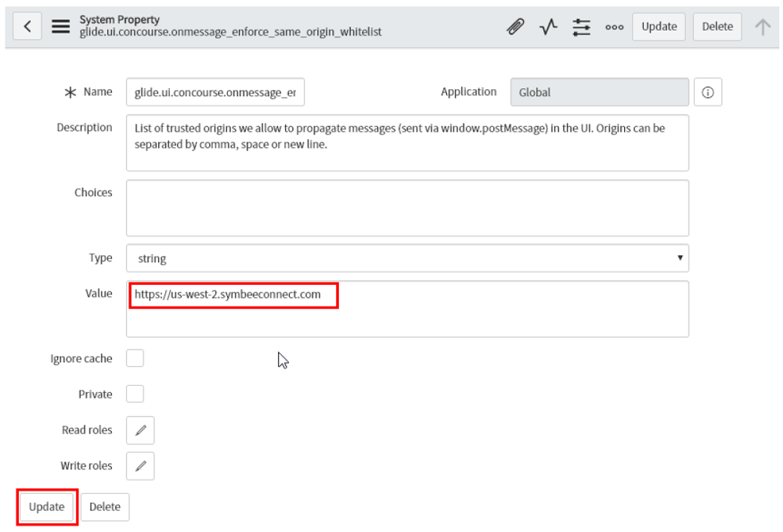Image resolution: width=783 pixels, height=532 pixels.
Task: Click the Read roles label
Action: coord(87,430)
